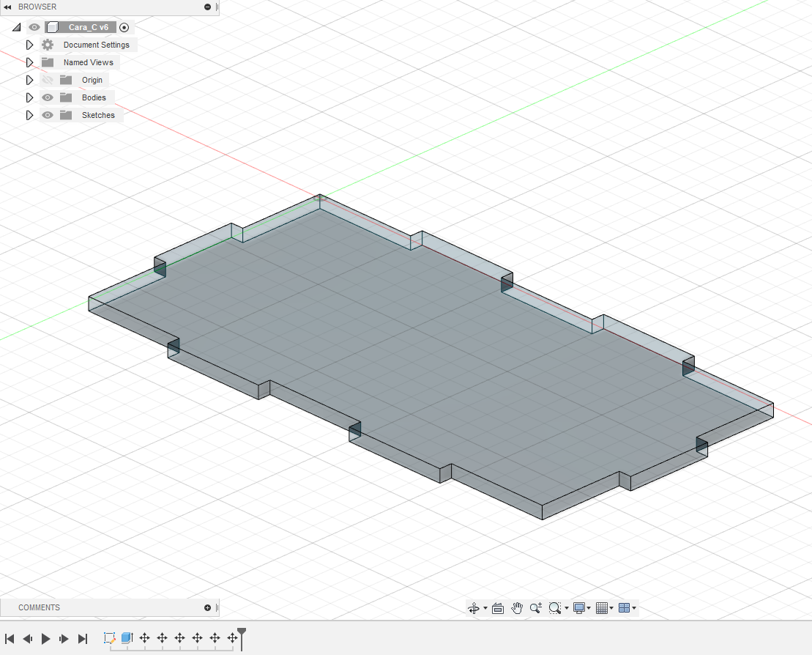The width and height of the screenshot is (812, 655).
Task: Hide the Bodies folder via eye
Action: pos(47,97)
